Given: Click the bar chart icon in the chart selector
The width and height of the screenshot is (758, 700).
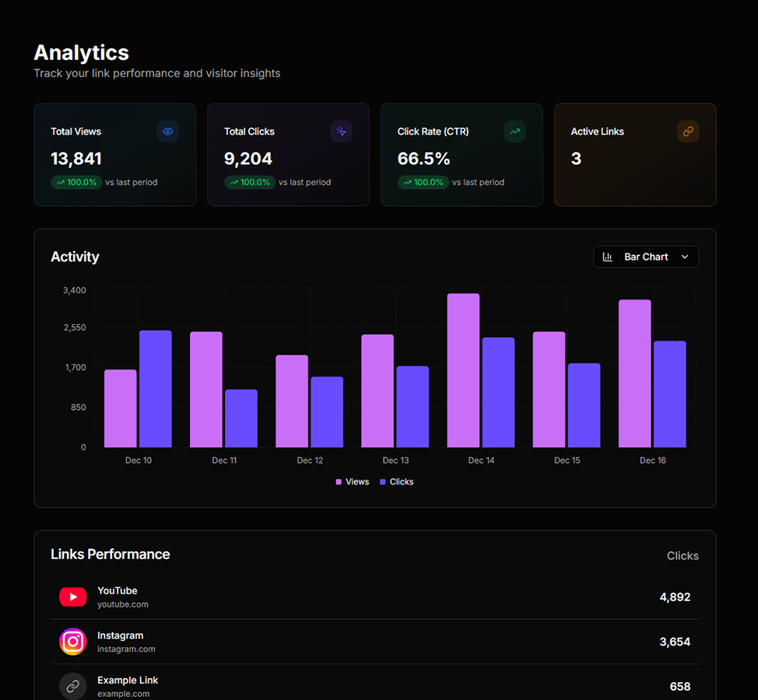Looking at the screenshot, I should (x=606, y=257).
